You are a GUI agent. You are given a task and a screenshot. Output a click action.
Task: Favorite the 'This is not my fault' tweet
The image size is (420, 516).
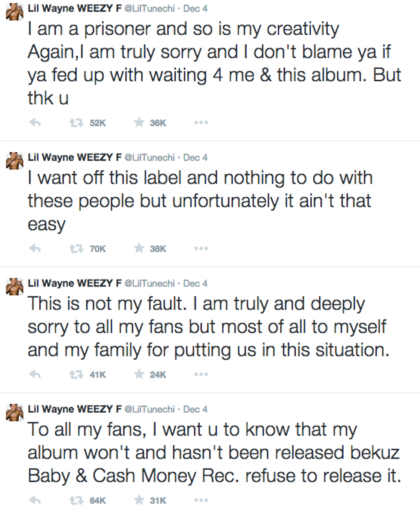coord(139,374)
